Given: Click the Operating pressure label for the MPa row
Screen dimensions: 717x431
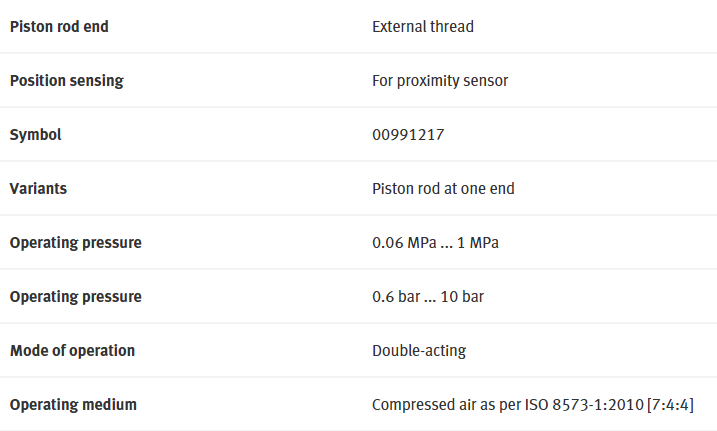Looking at the screenshot, I should pyautogui.click(x=75, y=243).
